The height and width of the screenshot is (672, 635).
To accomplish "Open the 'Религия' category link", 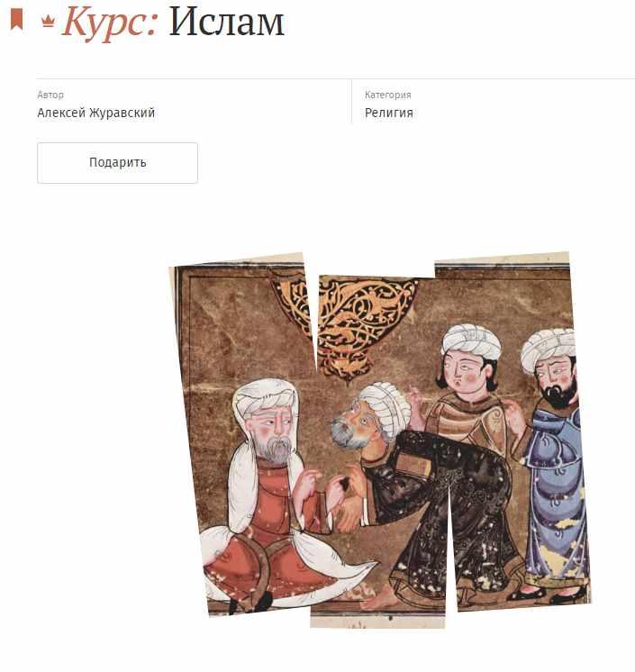I will [x=388, y=114].
